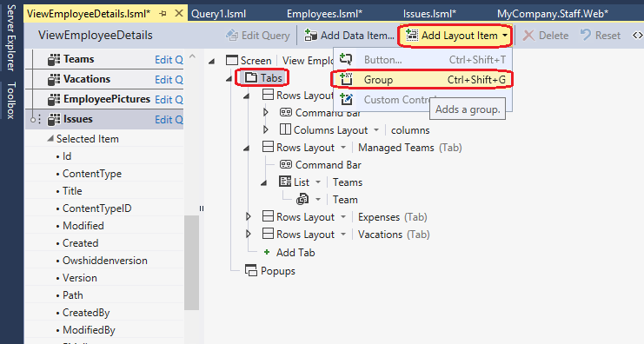Close the ViewEmployeeDetails.lsml tab

pos(179,13)
